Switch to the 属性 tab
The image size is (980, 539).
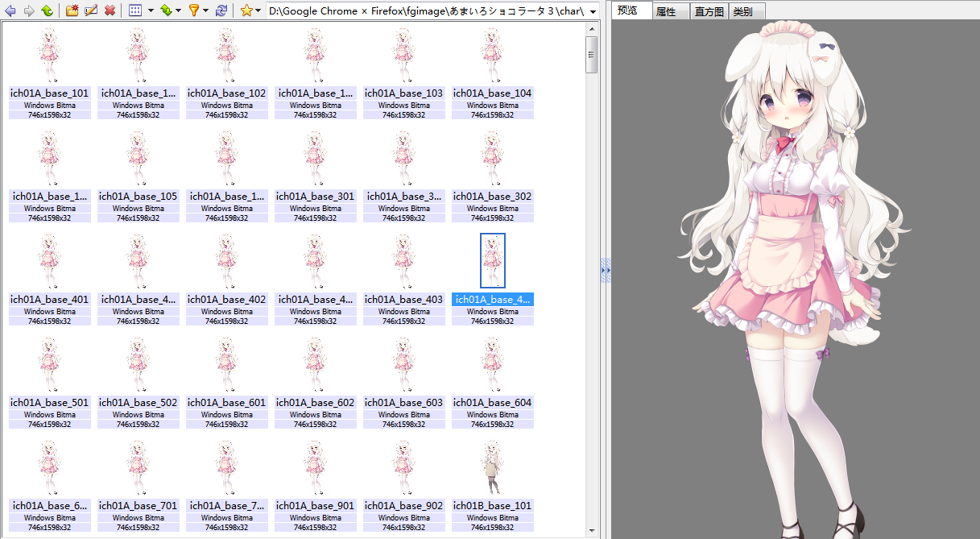(x=670, y=11)
